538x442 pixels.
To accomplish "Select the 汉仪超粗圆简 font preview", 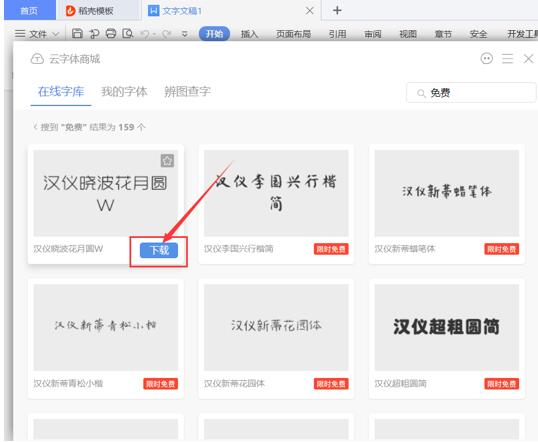I will coord(447,327).
